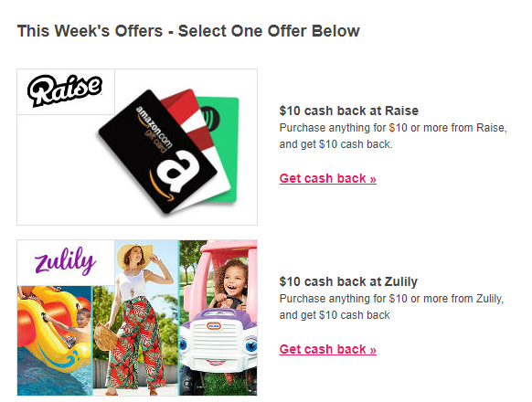Click the Raise purchase description text
The image size is (532, 402).
(393, 136)
